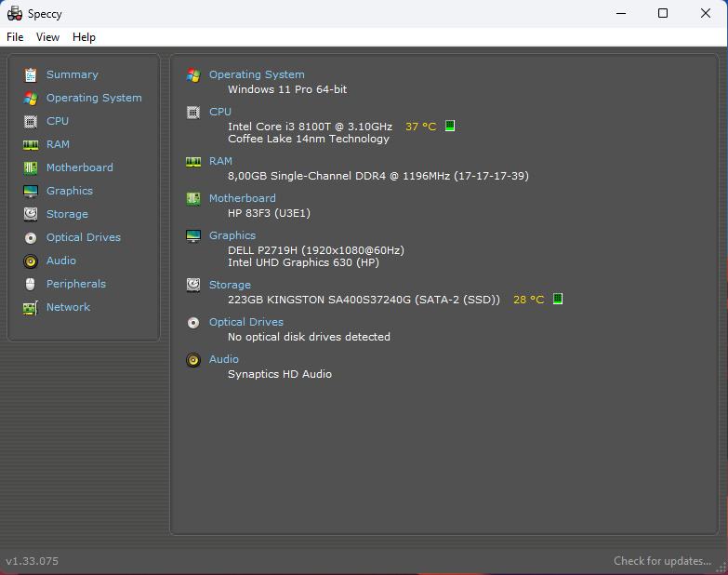Click Synaptics HD Audio text

click(x=280, y=374)
